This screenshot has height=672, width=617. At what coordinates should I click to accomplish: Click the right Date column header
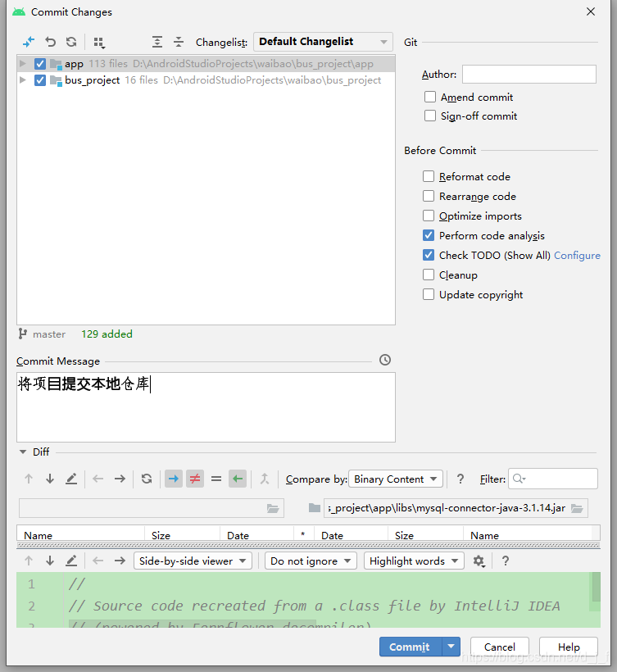[351, 535]
